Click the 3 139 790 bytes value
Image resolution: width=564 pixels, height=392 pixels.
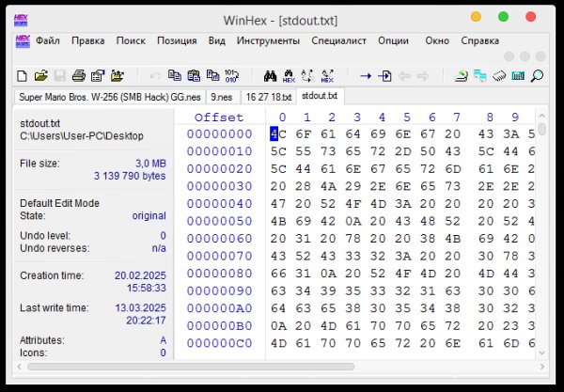pyautogui.click(x=130, y=176)
